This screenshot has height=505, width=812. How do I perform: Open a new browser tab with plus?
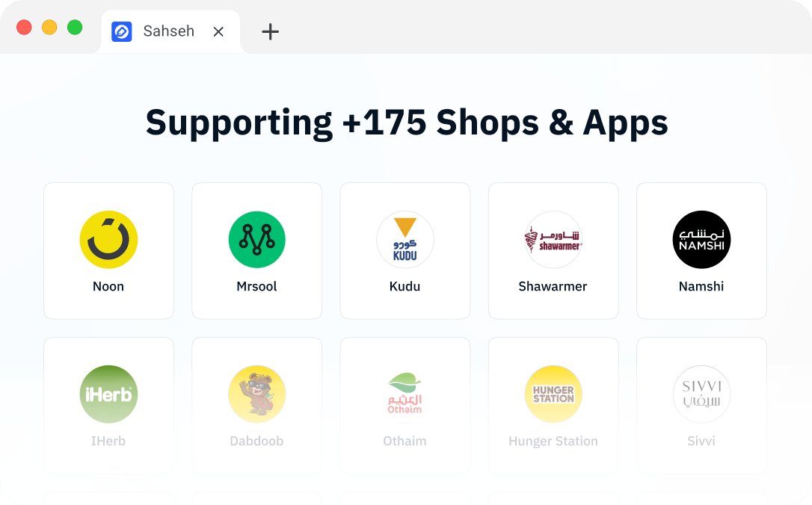[x=271, y=31]
